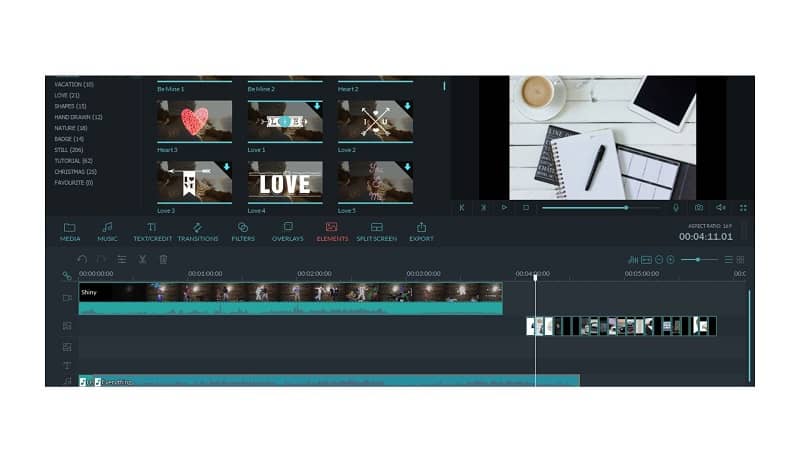Open the MUSIC tab
Viewport: 800px width, 450px height.
pyautogui.click(x=107, y=232)
